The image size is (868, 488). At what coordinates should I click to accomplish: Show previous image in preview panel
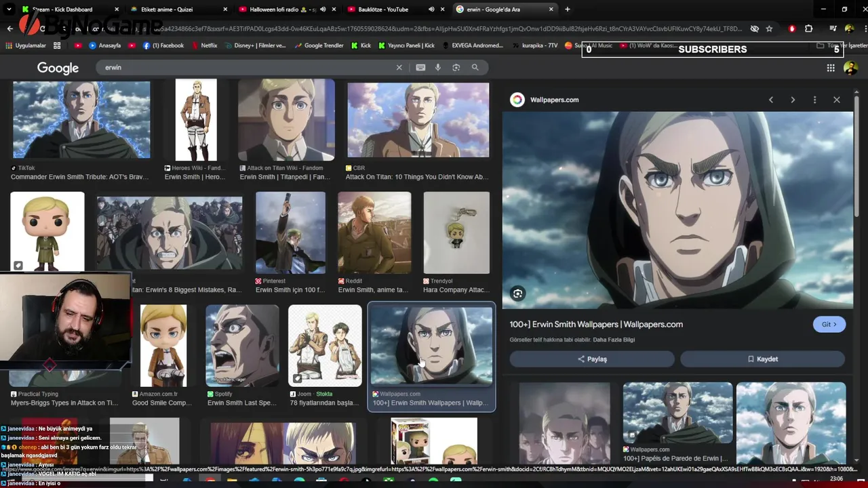coord(771,100)
